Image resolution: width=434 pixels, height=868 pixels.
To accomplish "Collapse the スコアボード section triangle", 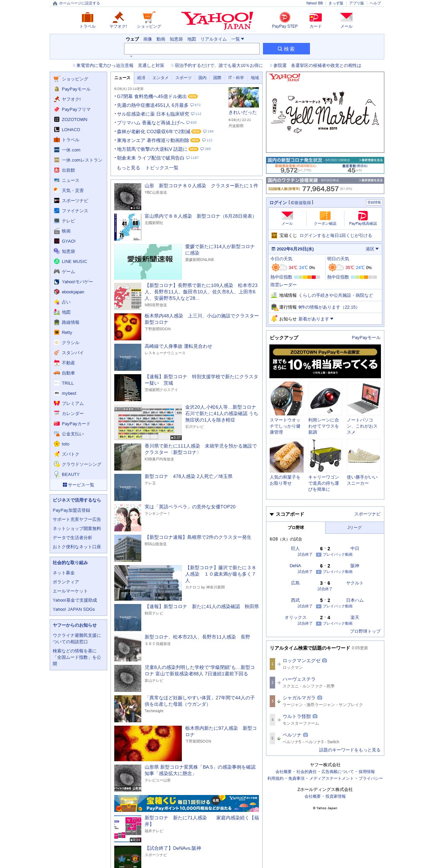I will coord(272,514).
